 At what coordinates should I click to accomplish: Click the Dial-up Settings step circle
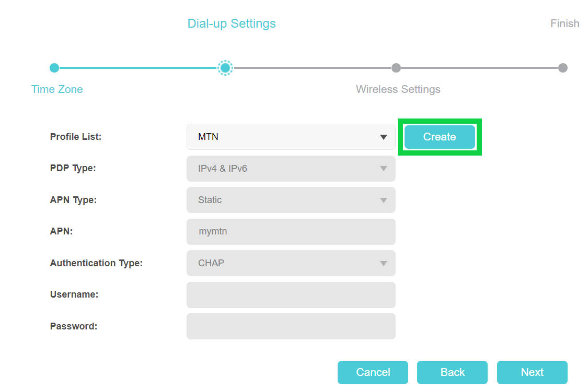pyautogui.click(x=225, y=68)
